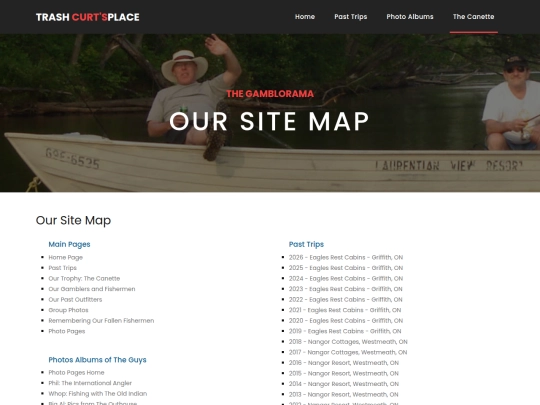Open 2014 - Nangor Resort trip
The image size is (540, 405).
[x=344, y=384]
